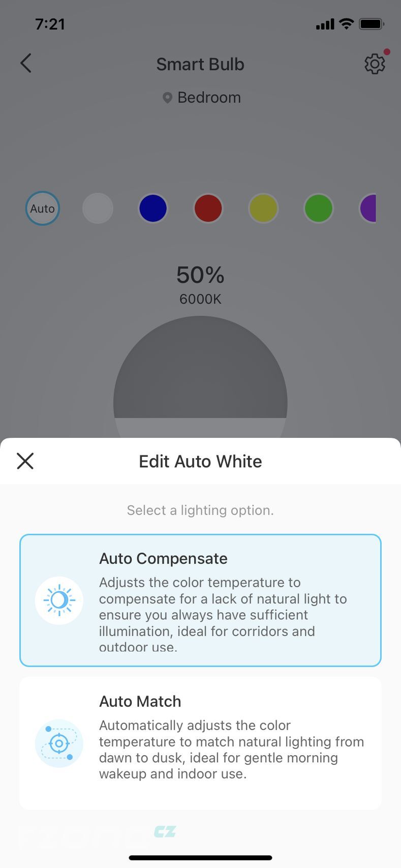Pick the white color swatch
Viewport: 401px width, 868px height.
[98, 208]
